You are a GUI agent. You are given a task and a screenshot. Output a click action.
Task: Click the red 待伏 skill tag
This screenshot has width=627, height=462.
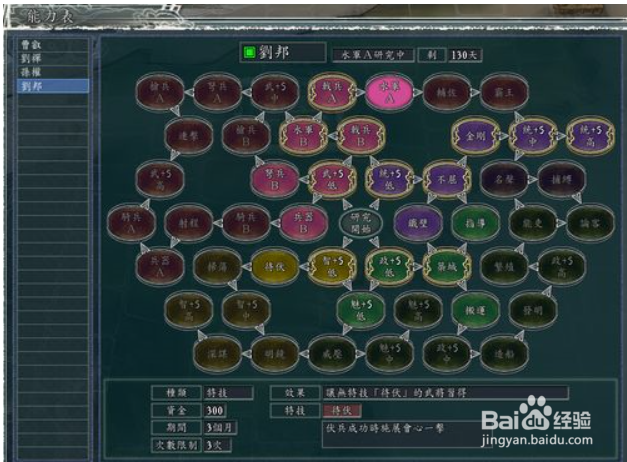pyautogui.click(x=342, y=410)
